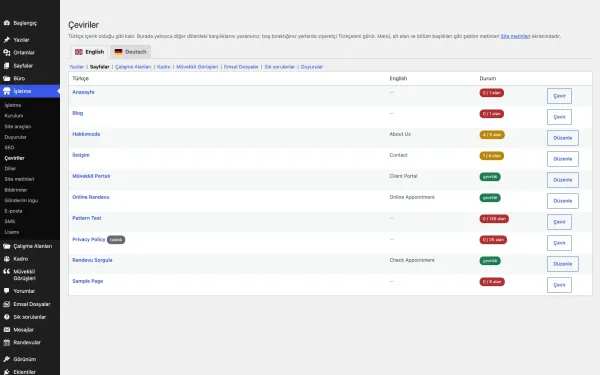Open the Başlangıç dashboard icon in sidebar
The image size is (600, 375).
tap(7, 23)
